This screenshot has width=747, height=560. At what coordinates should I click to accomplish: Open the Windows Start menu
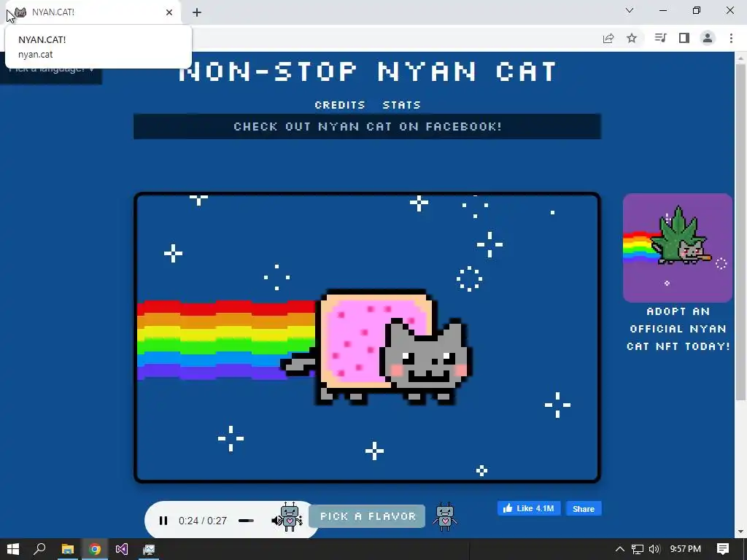pos(13,549)
